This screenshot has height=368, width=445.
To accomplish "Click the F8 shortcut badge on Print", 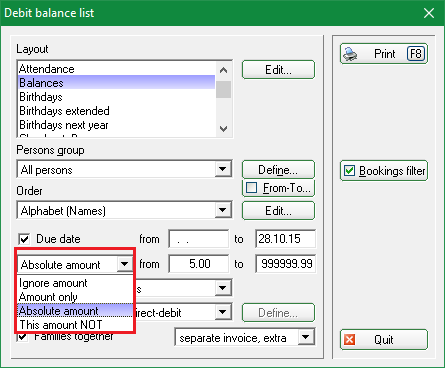I will pyautogui.click(x=416, y=54).
